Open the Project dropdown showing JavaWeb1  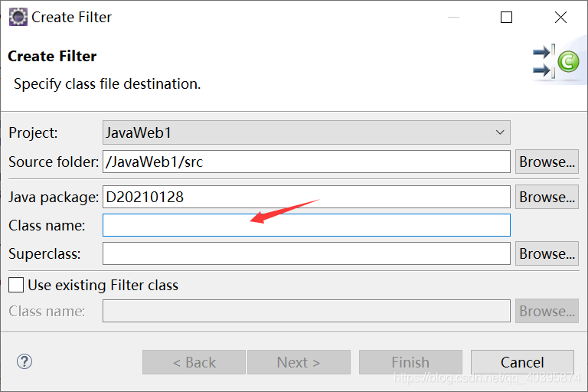[306, 132]
